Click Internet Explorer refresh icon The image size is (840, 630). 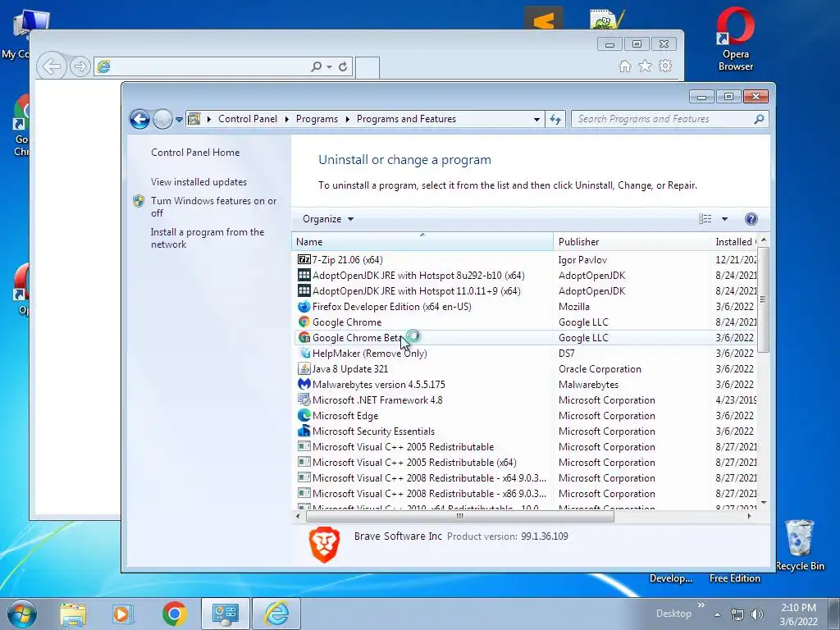coord(343,66)
